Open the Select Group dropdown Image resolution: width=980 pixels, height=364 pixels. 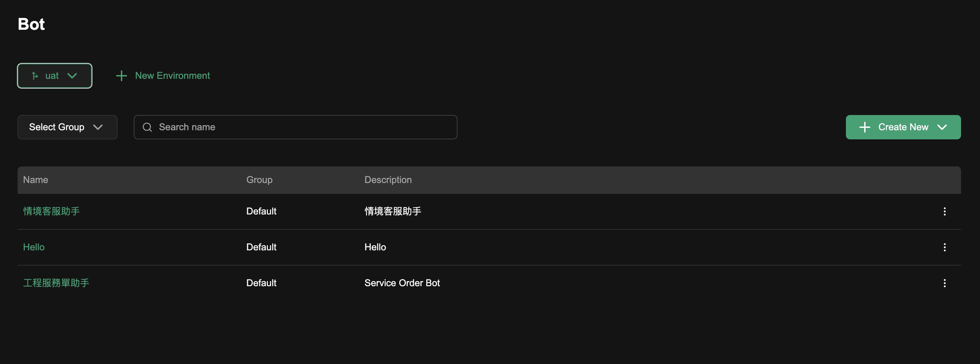pyautogui.click(x=67, y=127)
